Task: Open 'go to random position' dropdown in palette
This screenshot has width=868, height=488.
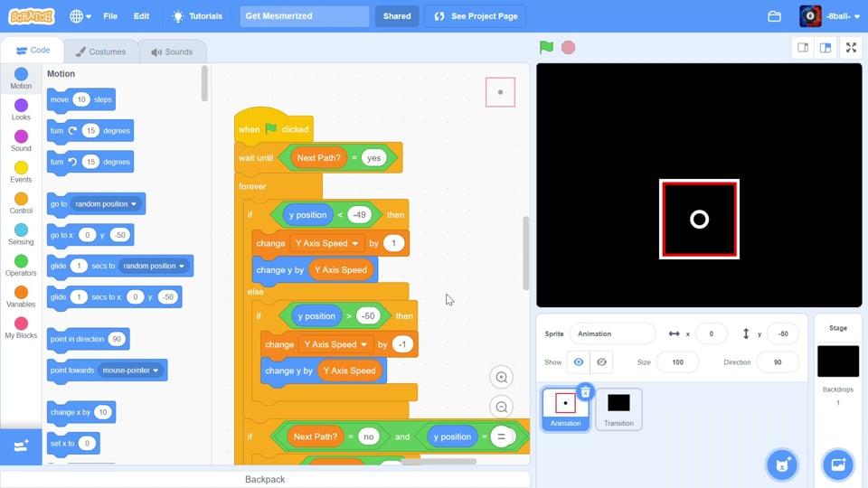Action: pos(106,203)
